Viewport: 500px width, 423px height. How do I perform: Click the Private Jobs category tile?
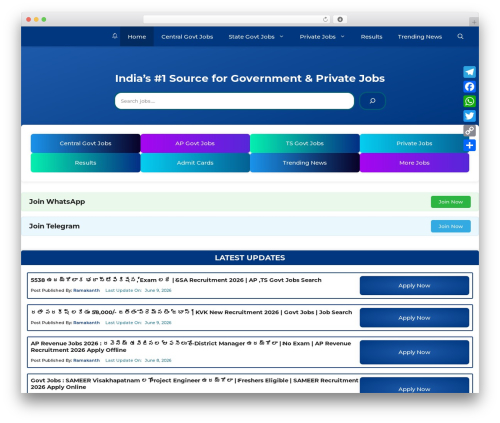(x=414, y=143)
